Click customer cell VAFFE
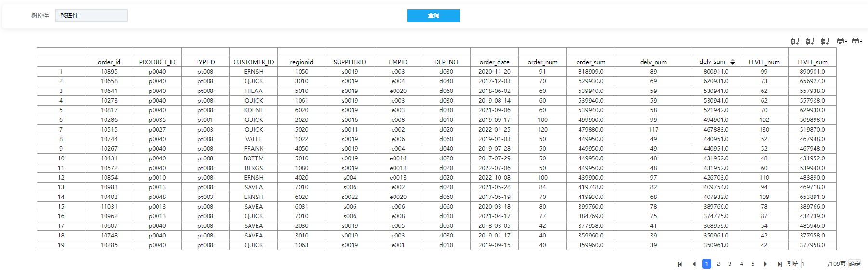 [253, 139]
